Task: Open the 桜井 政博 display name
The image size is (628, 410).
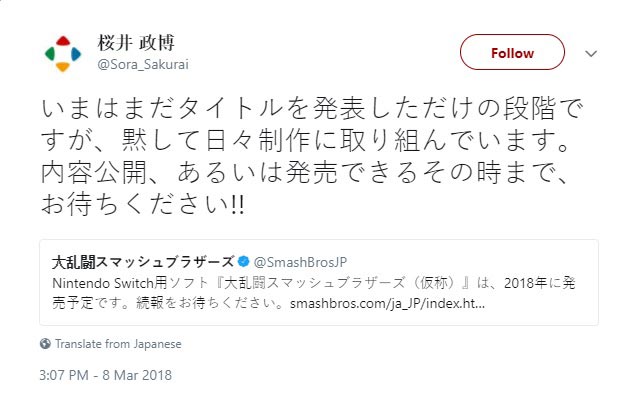Action: tap(128, 44)
